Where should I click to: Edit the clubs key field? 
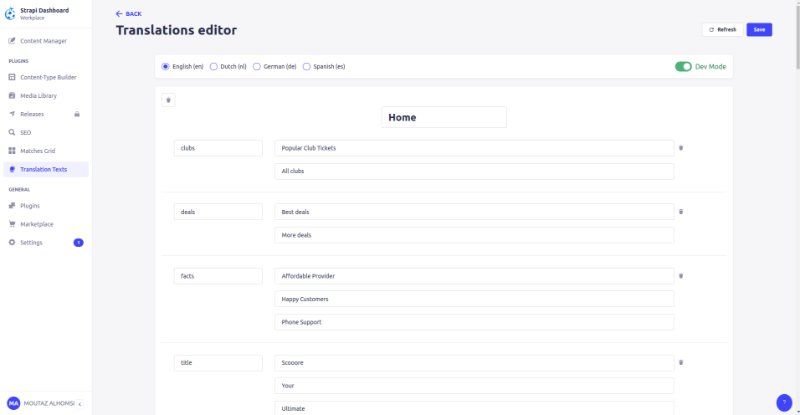coord(218,148)
